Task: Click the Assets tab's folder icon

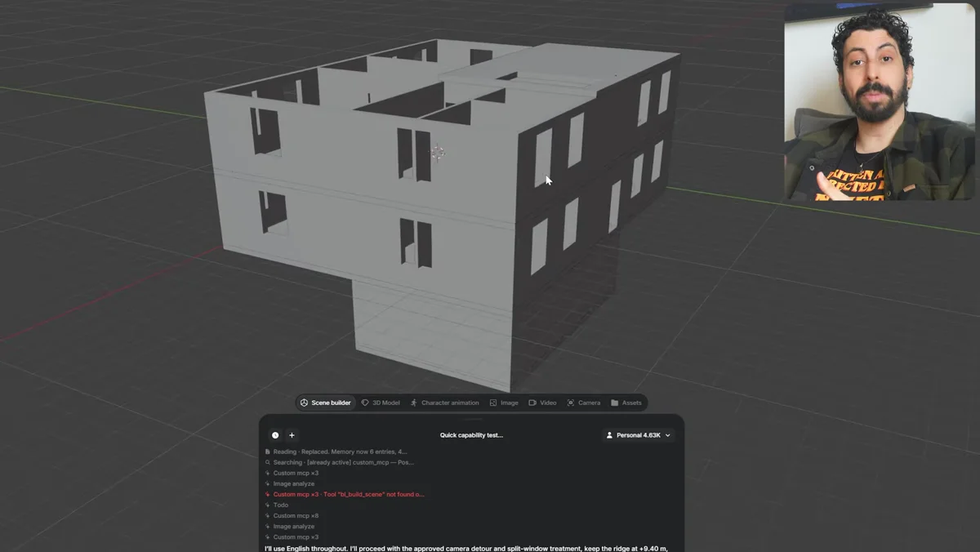Action: click(x=615, y=403)
